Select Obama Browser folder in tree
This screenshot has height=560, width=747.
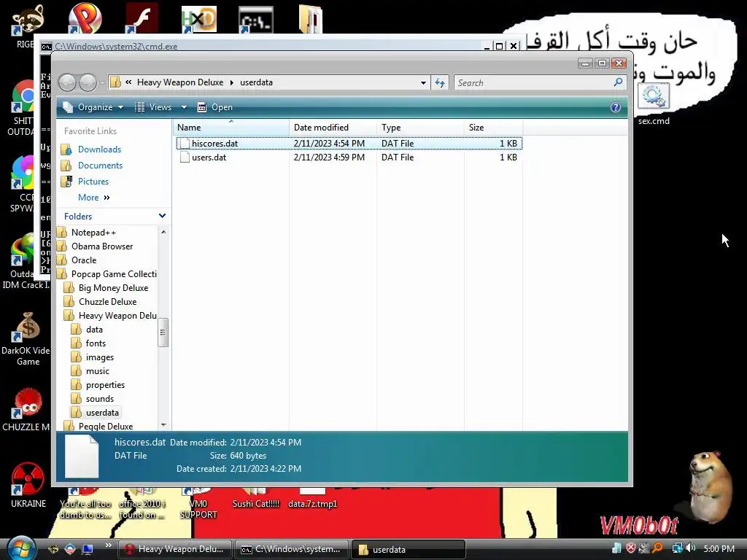click(102, 246)
